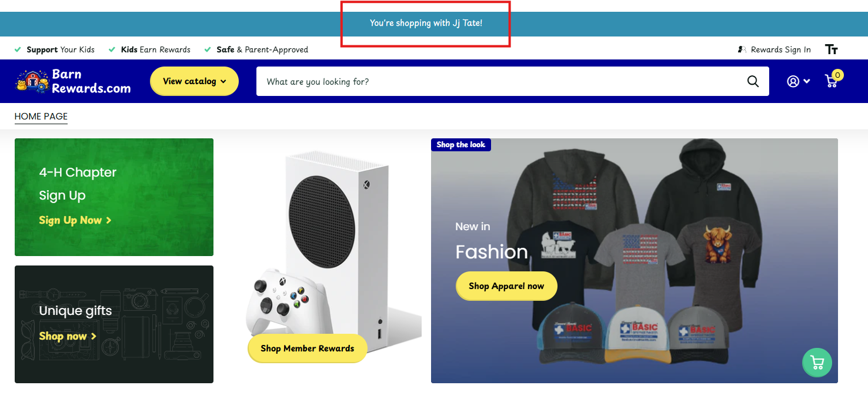
Task: Click the Shop Apparel now button
Action: pos(506,286)
